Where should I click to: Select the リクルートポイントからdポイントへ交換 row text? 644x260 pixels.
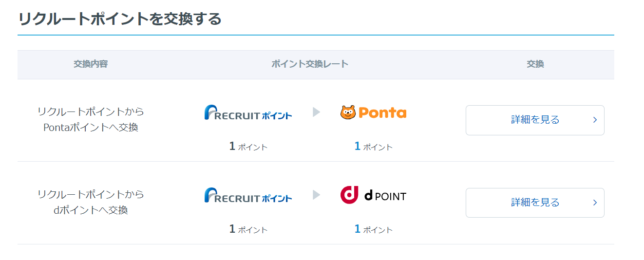pyautogui.click(x=91, y=203)
